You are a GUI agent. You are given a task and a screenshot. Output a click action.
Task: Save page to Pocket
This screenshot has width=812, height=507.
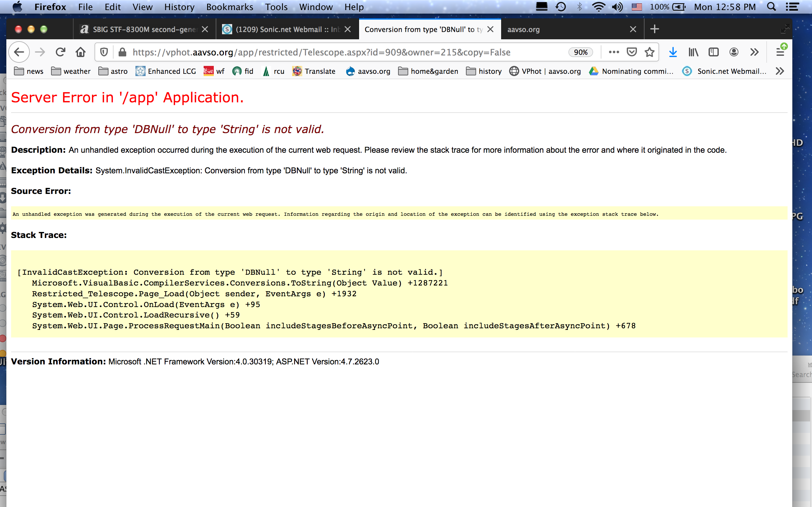[x=632, y=52]
